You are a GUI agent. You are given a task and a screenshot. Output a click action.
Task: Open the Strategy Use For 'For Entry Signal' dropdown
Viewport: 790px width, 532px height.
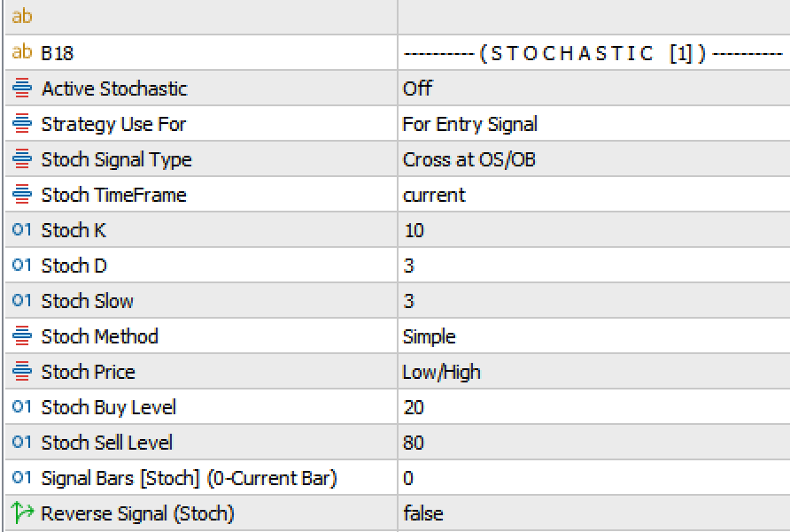coord(469,124)
